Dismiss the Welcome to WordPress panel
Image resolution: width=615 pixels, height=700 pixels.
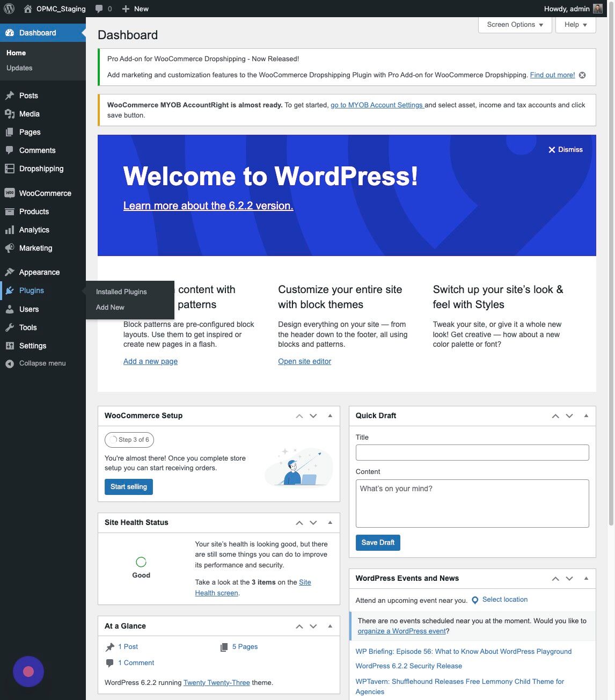[x=566, y=150]
